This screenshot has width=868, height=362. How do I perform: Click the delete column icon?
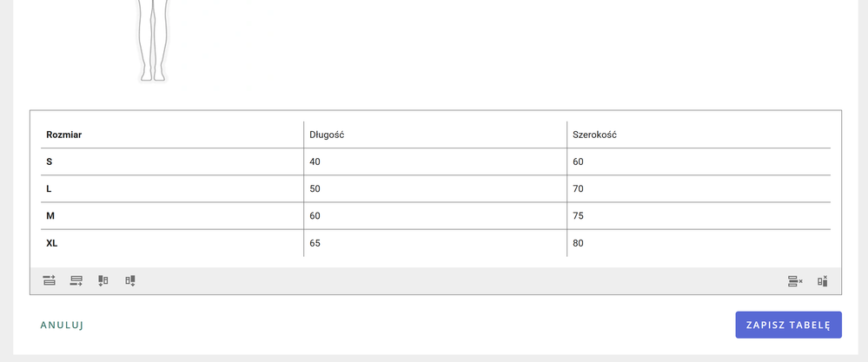coord(822,281)
